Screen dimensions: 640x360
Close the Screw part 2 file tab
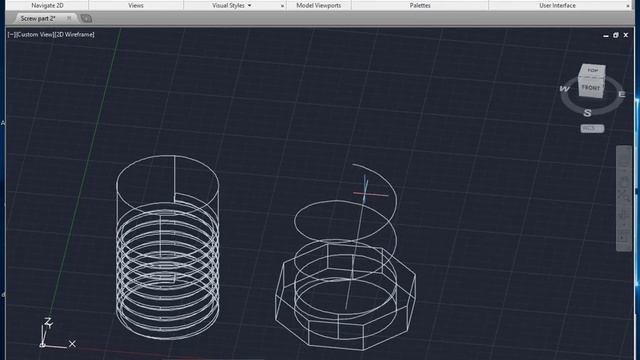(69, 18)
